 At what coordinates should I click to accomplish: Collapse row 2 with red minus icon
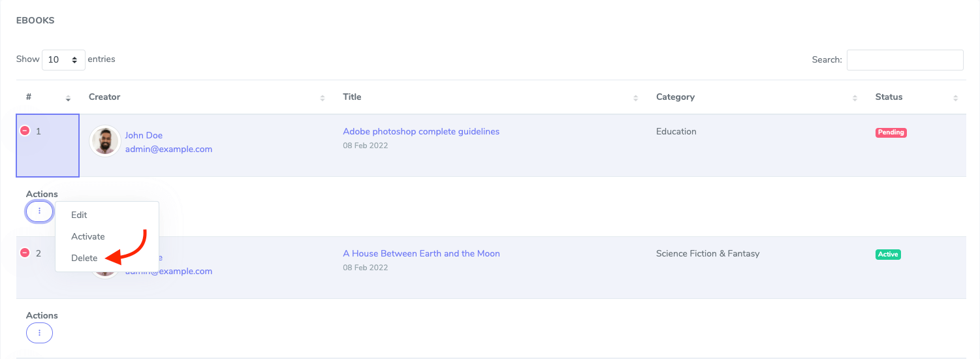tap(25, 253)
